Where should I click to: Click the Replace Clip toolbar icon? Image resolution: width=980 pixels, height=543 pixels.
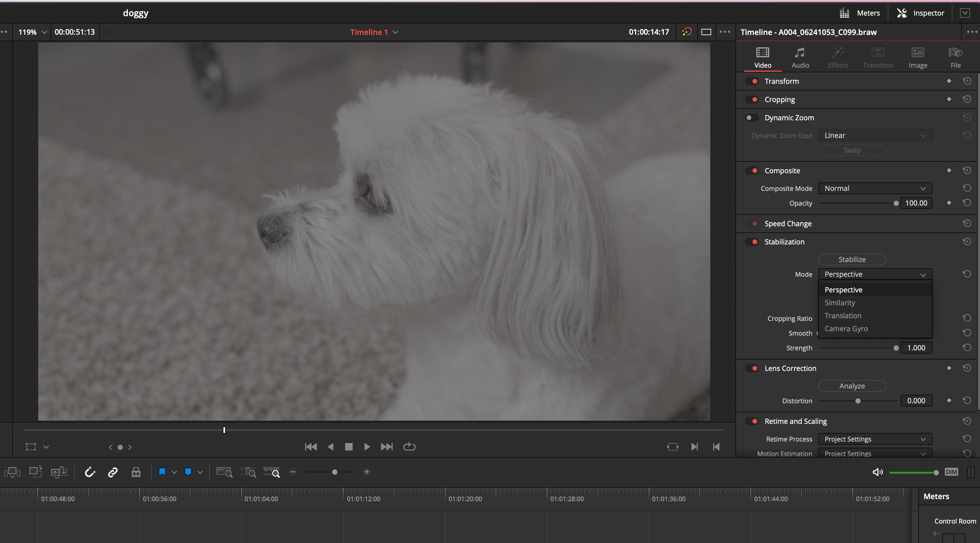(59, 472)
